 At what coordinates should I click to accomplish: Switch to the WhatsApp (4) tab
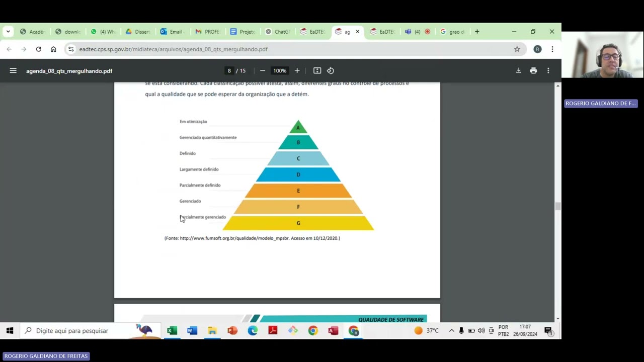click(x=103, y=32)
